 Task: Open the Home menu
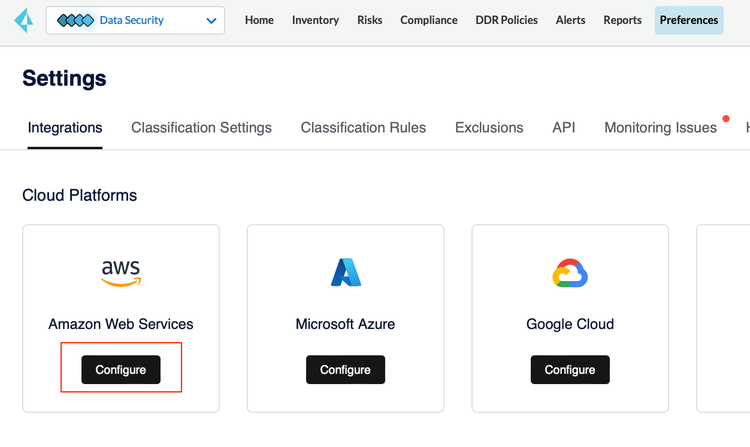259,20
